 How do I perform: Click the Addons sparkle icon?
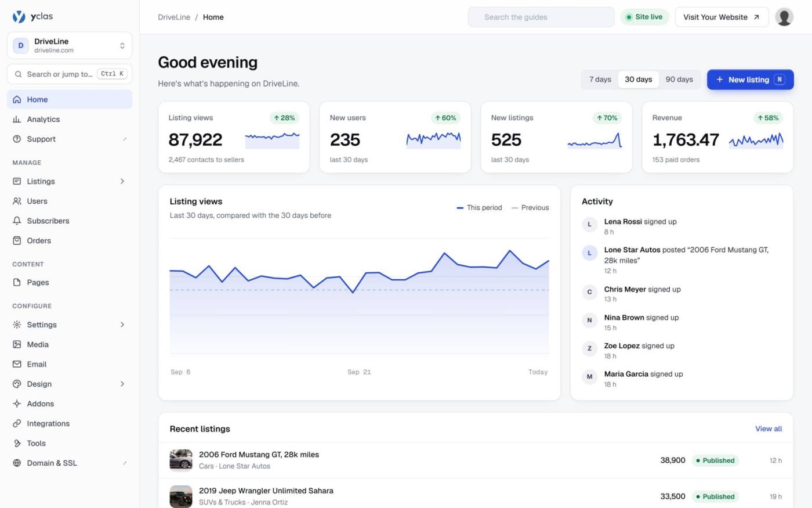pyautogui.click(x=17, y=403)
